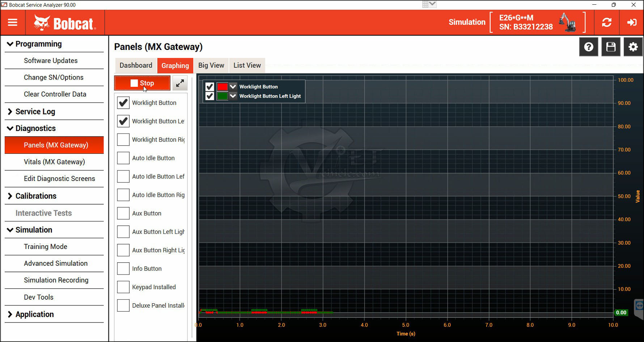Open dropdown arrow beside Worklight Button Left Light legend

(233, 96)
